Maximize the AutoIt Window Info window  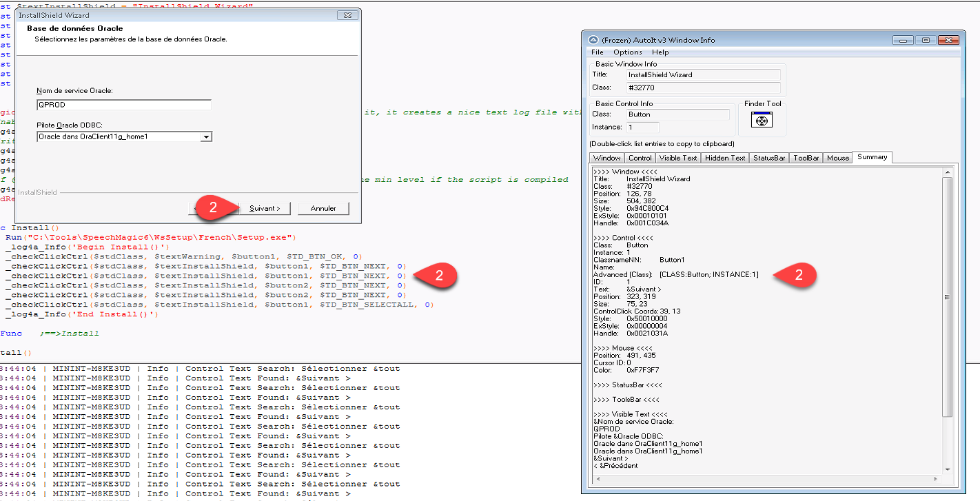[926, 40]
